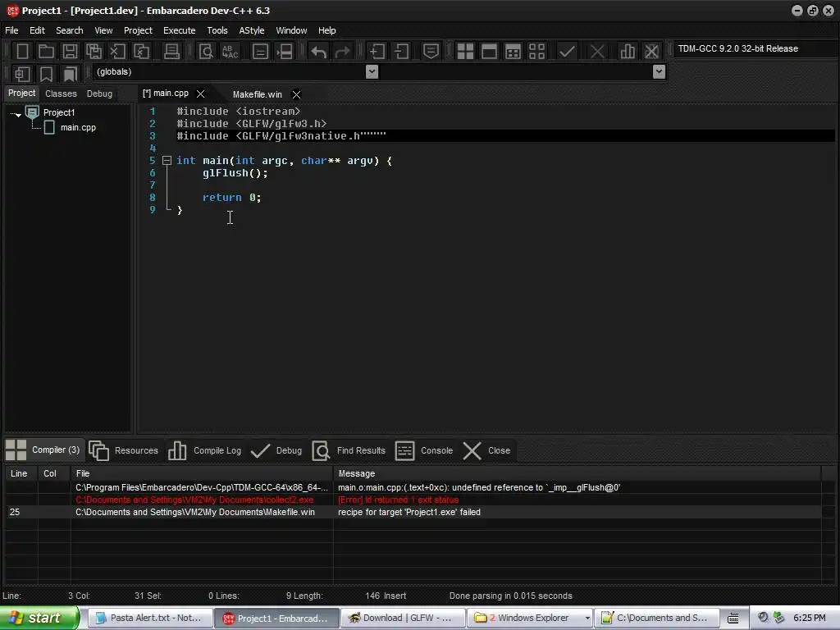Viewport: 840px width, 630px height.
Task: Click the Toggle Bookmark icon
Action: click(x=46, y=73)
